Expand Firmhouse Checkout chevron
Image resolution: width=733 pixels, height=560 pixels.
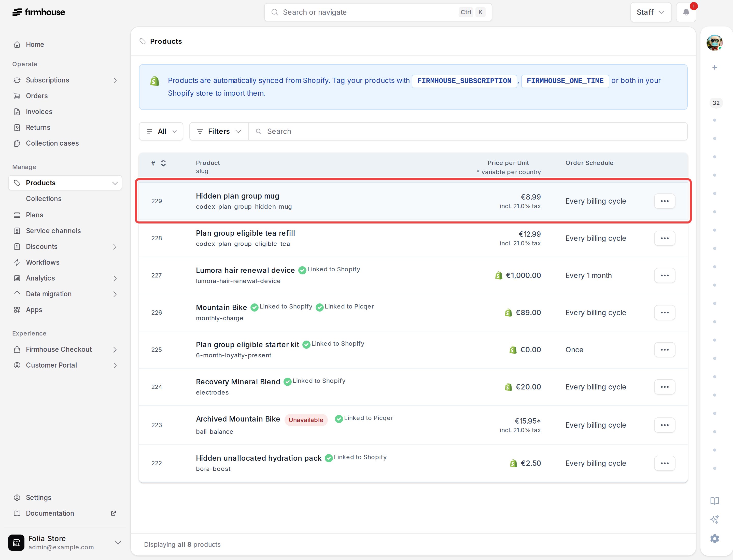pyautogui.click(x=115, y=350)
